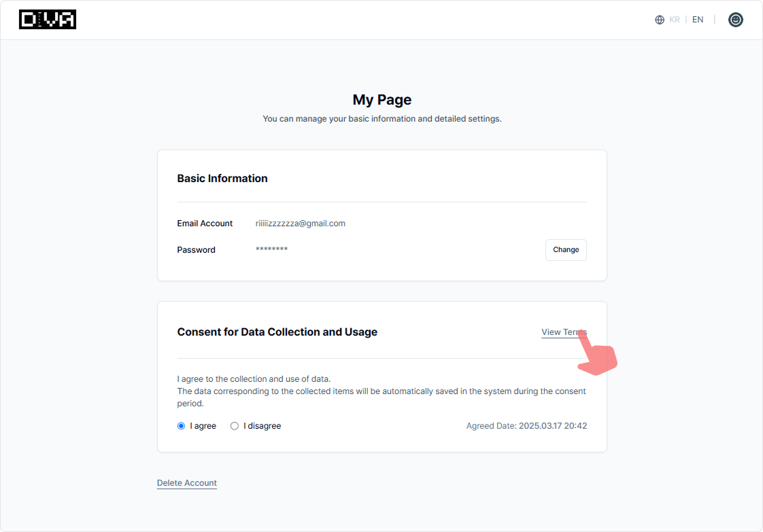This screenshot has width=763, height=532.
Task: Click the DIVA logo
Action: [x=48, y=20]
